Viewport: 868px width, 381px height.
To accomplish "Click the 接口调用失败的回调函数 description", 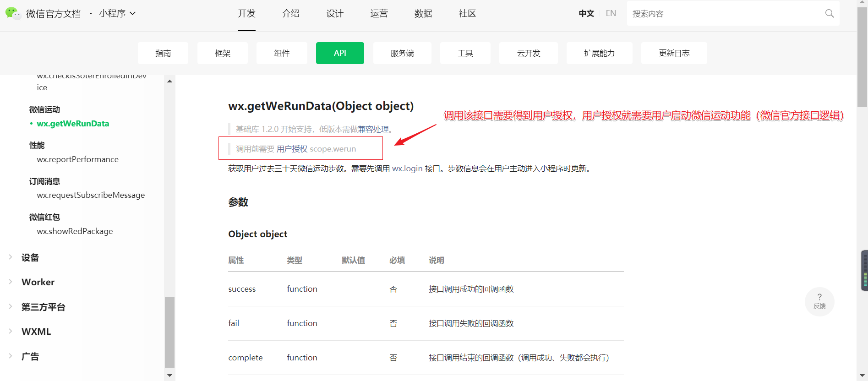I will pos(471,323).
